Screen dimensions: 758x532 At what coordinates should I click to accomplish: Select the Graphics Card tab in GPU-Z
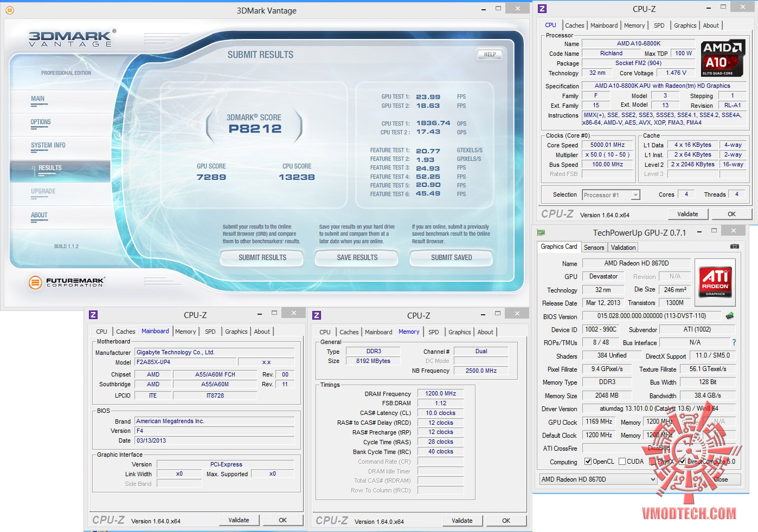click(x=558, y=246)
